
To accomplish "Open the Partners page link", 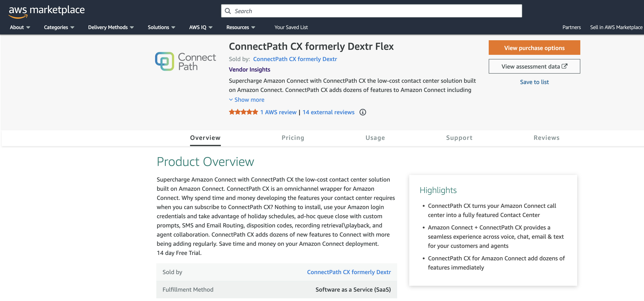I will pos(572,27).
